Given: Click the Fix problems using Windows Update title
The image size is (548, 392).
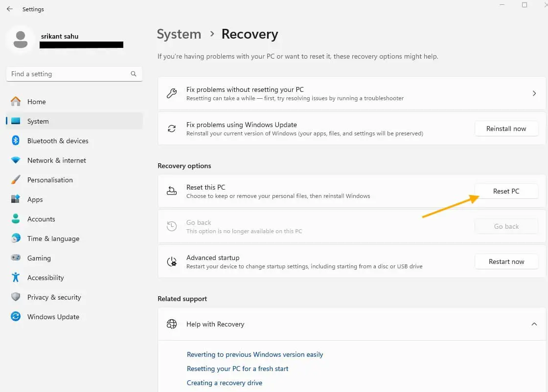Looking at the screenshot, I should [242, 125].
